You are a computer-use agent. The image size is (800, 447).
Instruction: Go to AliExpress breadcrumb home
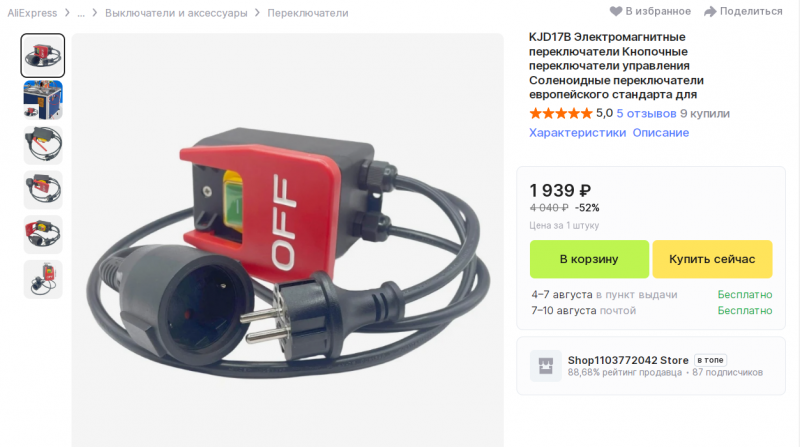32,13
